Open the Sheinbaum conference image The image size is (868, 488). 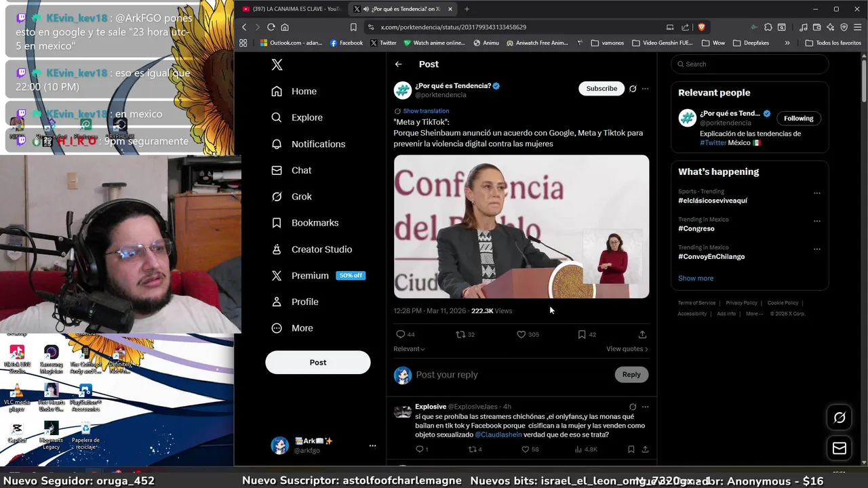(521, 226)
